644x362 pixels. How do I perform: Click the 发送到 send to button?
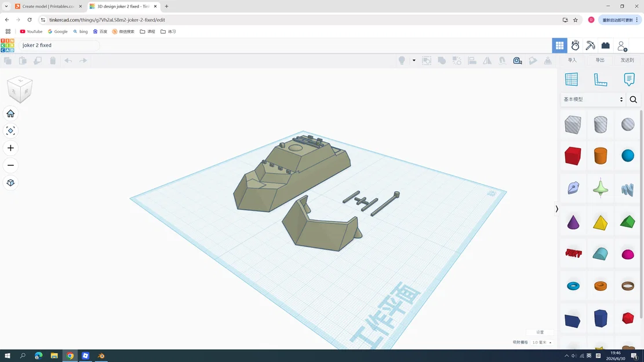[x=627, y=60]
